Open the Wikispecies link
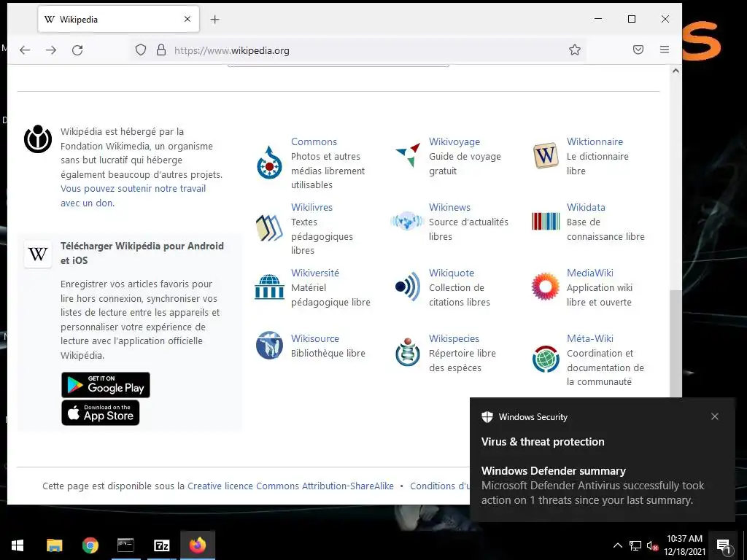 [454, 339]
